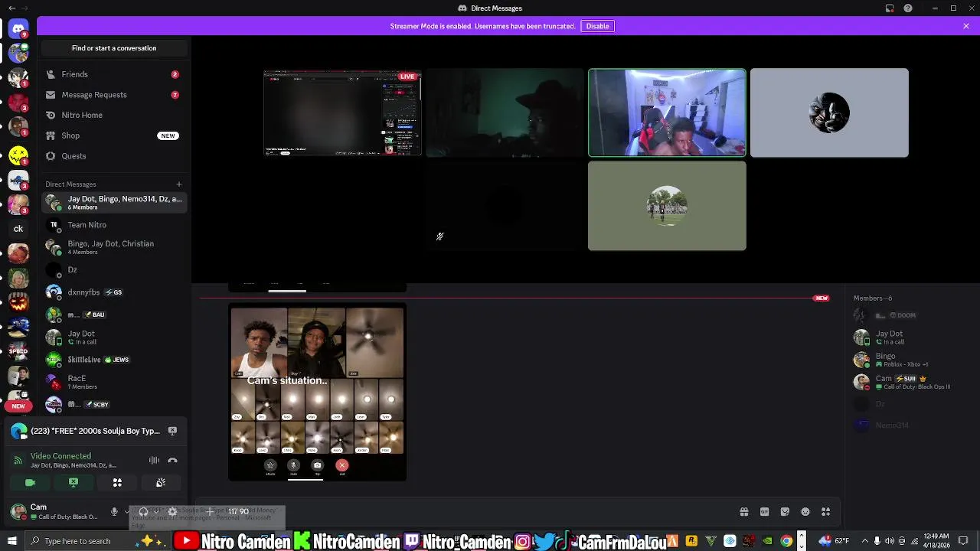Open LIVE screen share tile

(342, 112)
